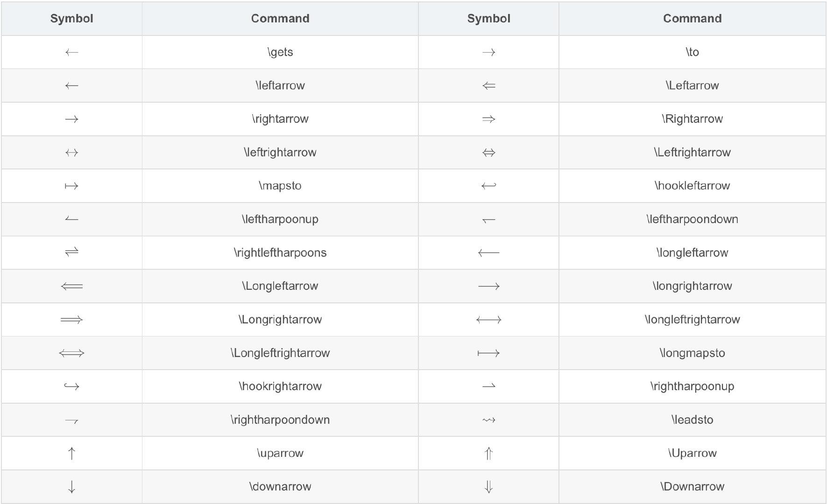The height and width of the screenshot is (504, 827).
Task: Select the \Downarrow double down arrow
Action: (488, 487)
